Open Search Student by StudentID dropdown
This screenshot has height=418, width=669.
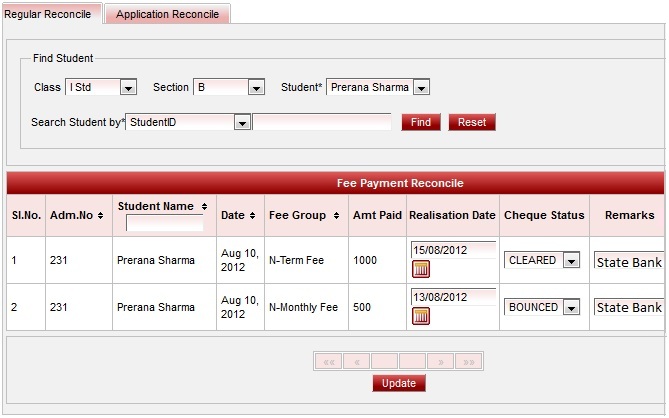[241, 122]
